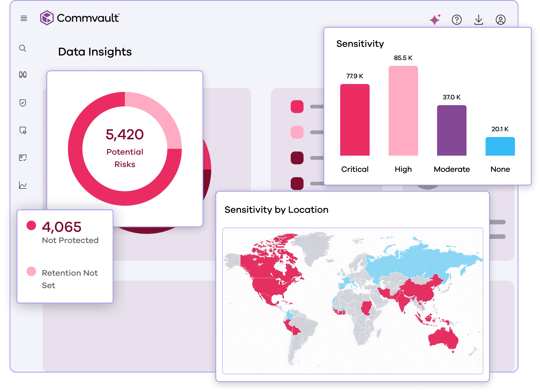Click the 20.1 K value label
This screenshot has height=392, width=540.
pyautogui.click(x=500, y=129)
